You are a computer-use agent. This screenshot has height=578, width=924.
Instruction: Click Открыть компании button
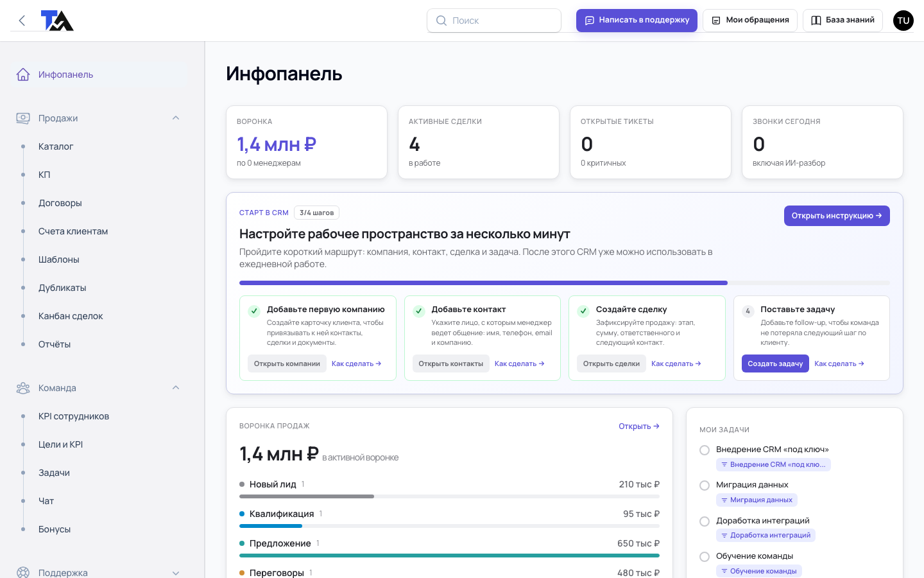[x=287, y=363]
